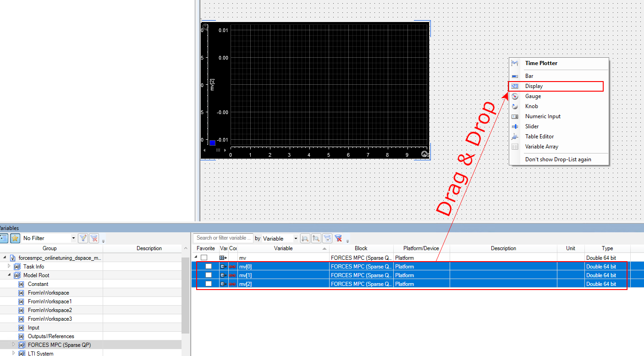Open the No Filter dropdown
This screenshot has width=644, height=356.
(x=73, y=238)
